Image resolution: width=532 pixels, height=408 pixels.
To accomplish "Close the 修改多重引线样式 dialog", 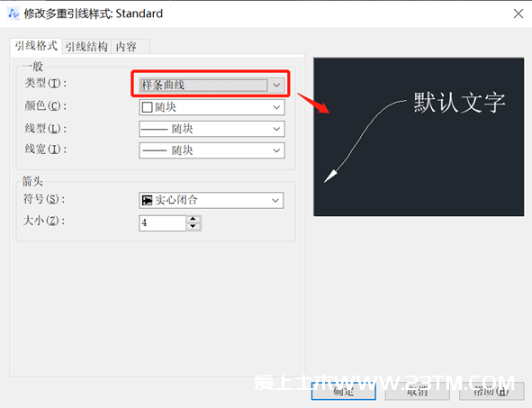I will [x=518, y=14].
